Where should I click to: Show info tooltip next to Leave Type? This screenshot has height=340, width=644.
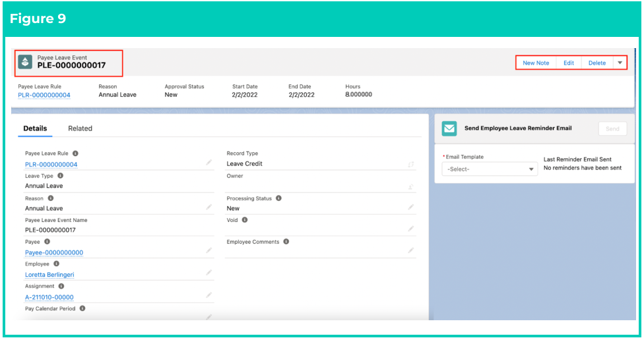(x=61, y=175)
